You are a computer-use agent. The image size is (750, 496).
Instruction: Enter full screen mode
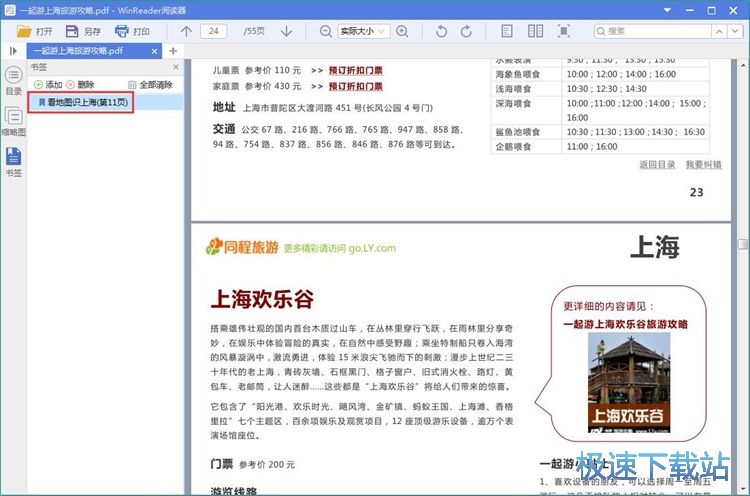point(564,32)
